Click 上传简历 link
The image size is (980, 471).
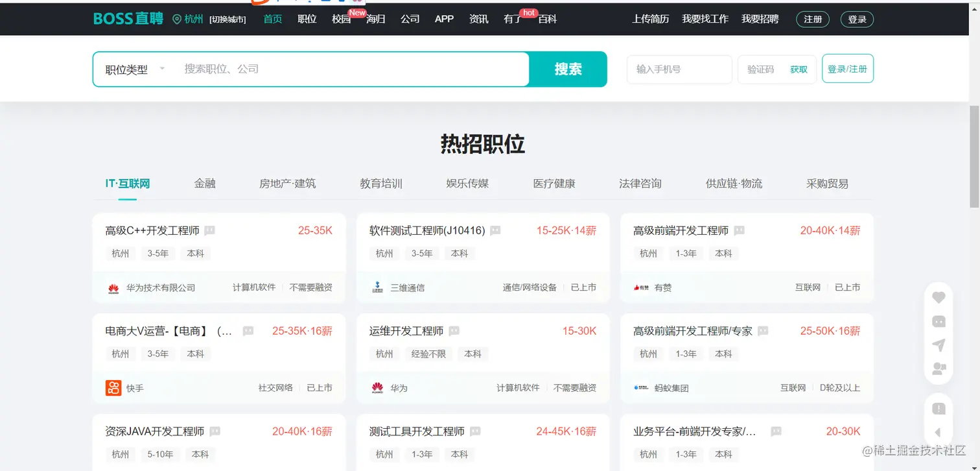[x=651, y=19]
